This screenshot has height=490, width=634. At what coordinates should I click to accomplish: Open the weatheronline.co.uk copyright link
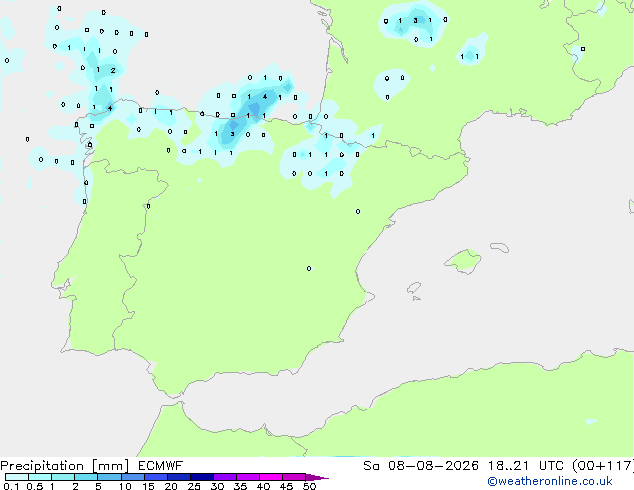click(x=550, y=481)
